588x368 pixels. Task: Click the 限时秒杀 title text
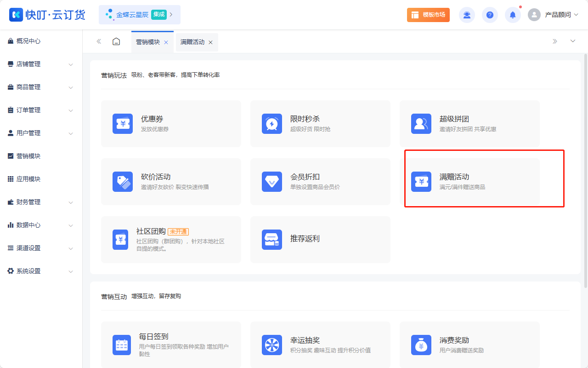(x=305, y=119)
